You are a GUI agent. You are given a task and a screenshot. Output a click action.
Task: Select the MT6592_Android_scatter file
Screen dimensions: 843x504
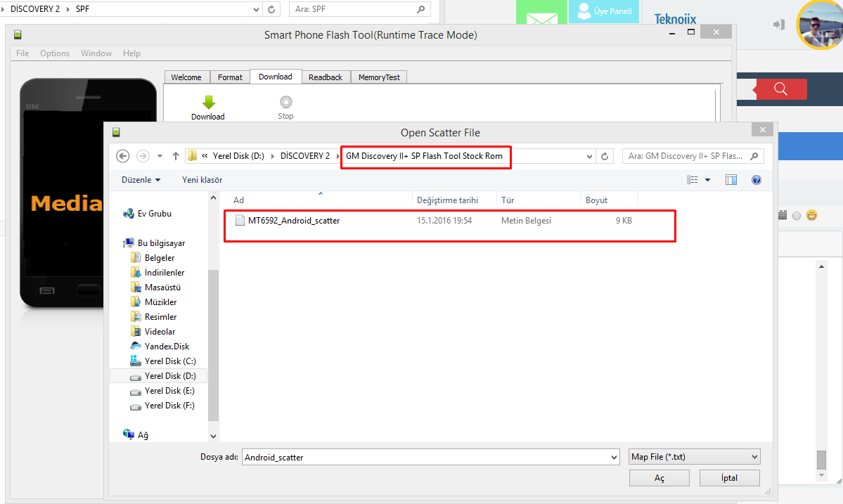click(293, 221)
